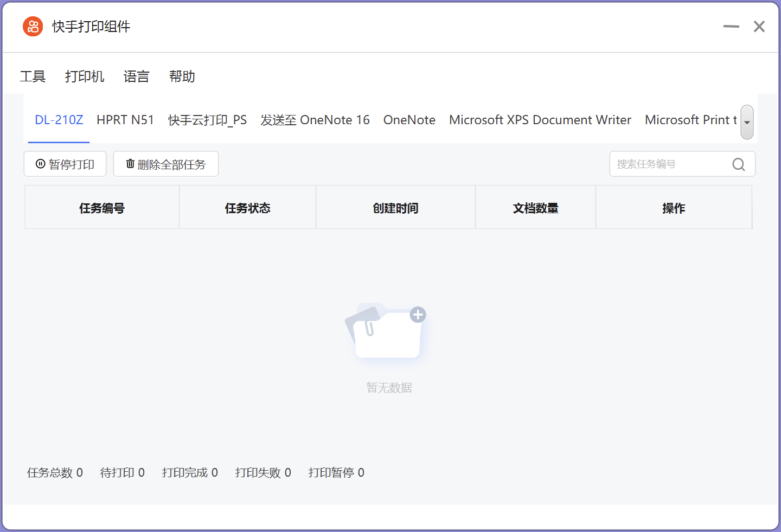The height and width of the screenshot is (532, 781).
Task: Click the empty folder placeholder icon
Action: (386, 331)
